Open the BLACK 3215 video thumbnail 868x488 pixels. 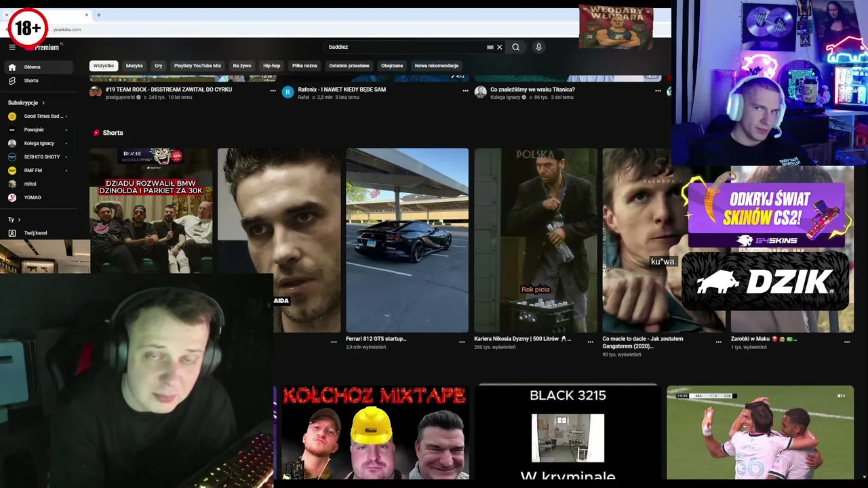tap(568, 432)
